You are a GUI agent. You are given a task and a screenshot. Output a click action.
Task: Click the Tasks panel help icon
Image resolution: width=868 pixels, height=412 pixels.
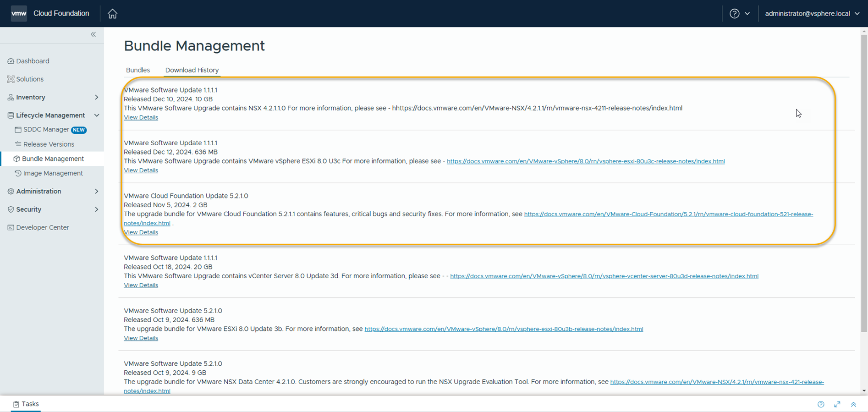point(821,404)
